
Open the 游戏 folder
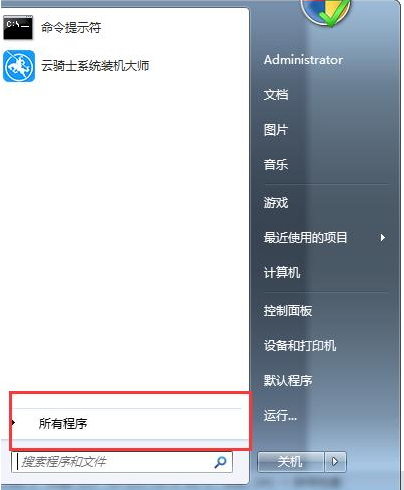pos(276,202)
